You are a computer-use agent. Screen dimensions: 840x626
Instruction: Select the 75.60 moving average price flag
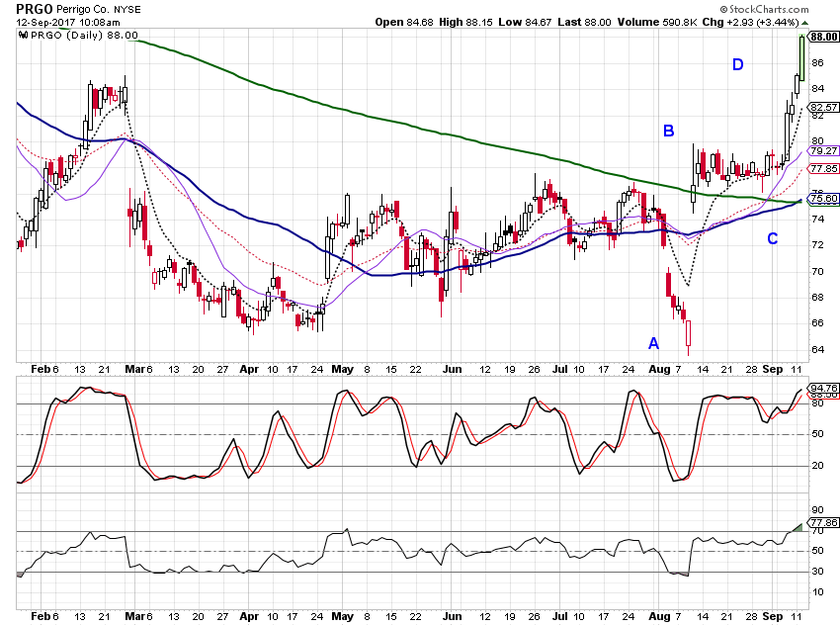pos(823,199)
